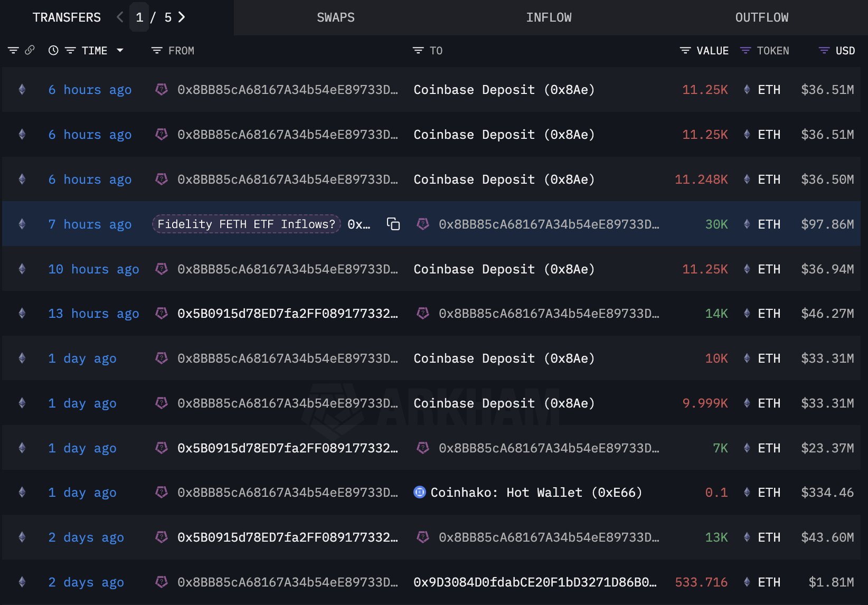Select the $46.27M USD cell
Screen dimensions: 868x605
(827, 314)
